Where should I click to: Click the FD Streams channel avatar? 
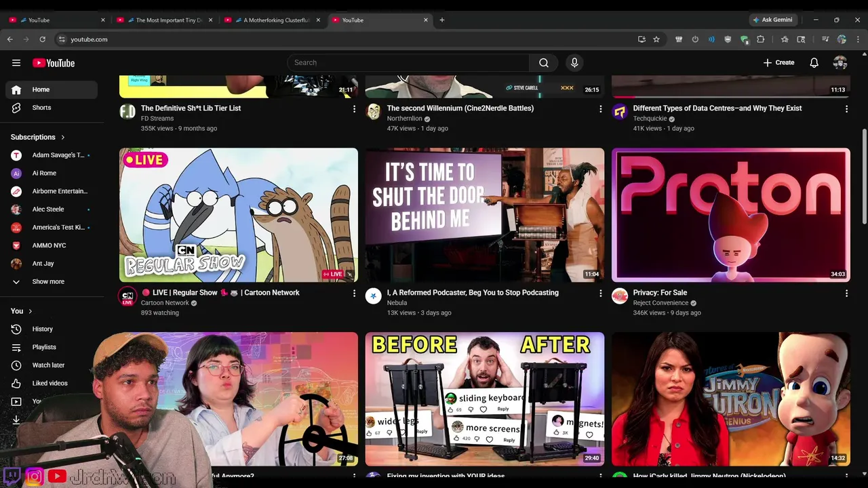click(x=127, y=112)
